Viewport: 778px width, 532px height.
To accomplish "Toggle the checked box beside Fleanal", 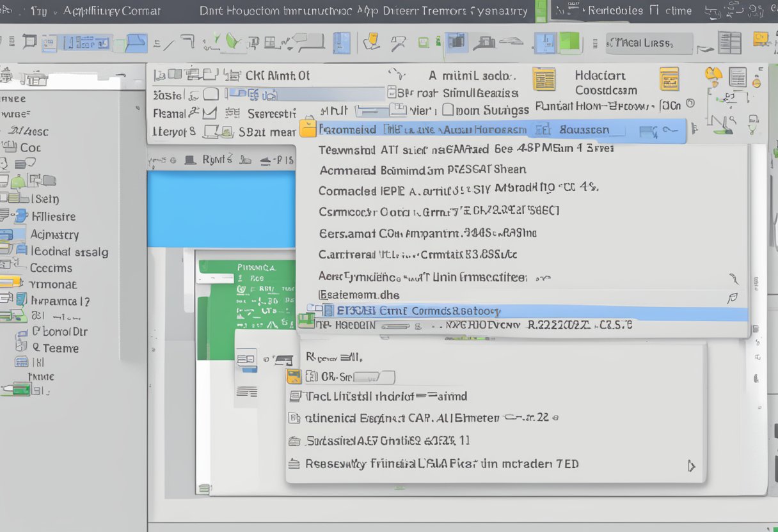I will click(209, 114).
